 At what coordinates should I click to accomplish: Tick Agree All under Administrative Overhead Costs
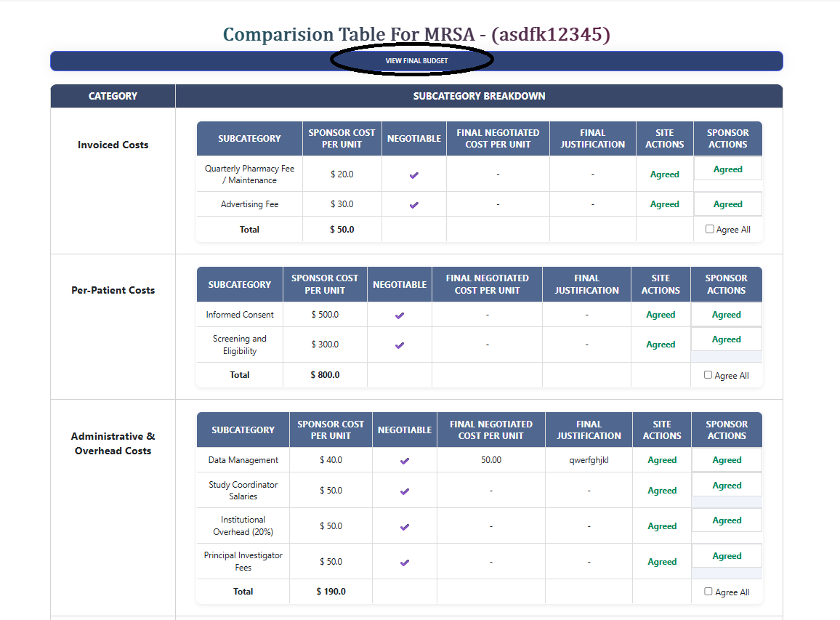[x=709, y=592]
